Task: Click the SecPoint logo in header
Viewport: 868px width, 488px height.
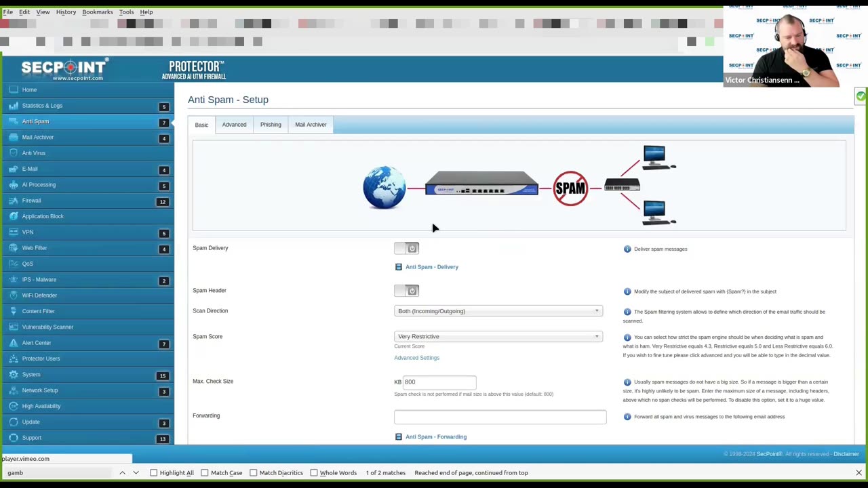Action: [64, 69]
